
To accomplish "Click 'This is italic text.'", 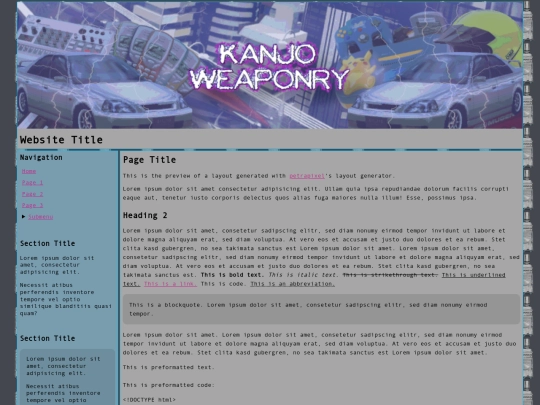I will point(302,275).
